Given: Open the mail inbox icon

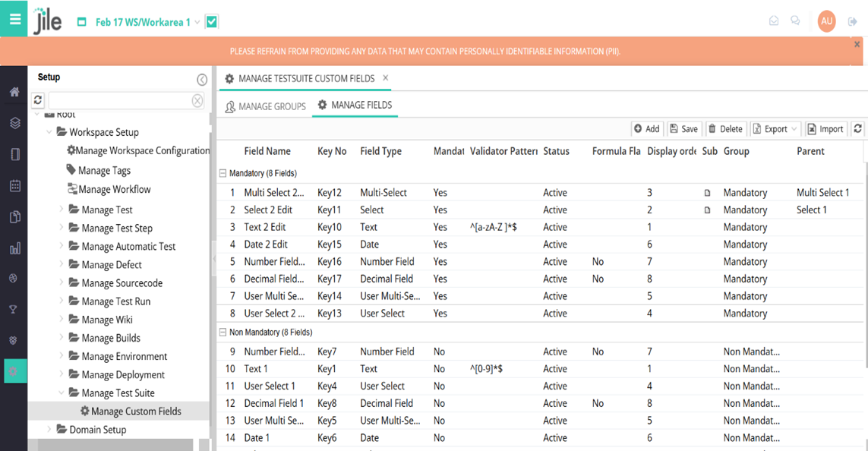Looking at the screenshot, I should [774, 21].
